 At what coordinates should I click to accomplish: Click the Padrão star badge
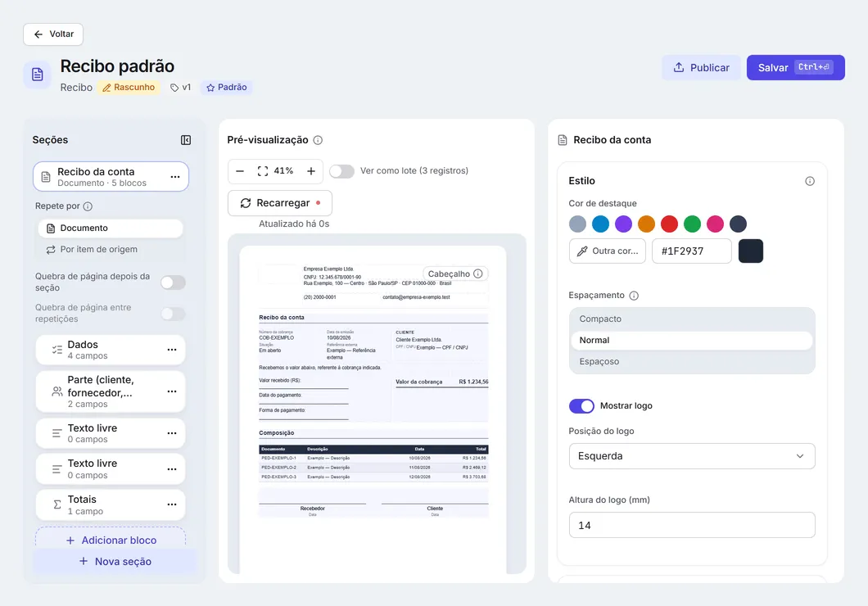226,88
